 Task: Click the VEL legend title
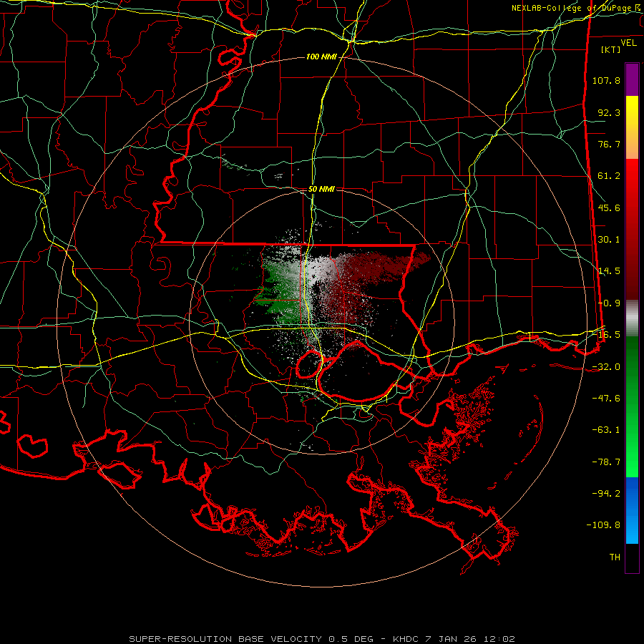point(628,43)
